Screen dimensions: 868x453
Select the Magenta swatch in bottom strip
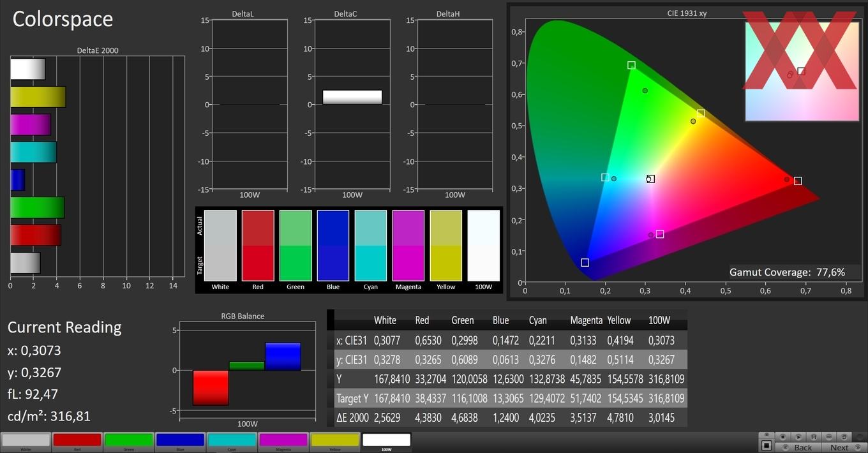click(283, 442)
